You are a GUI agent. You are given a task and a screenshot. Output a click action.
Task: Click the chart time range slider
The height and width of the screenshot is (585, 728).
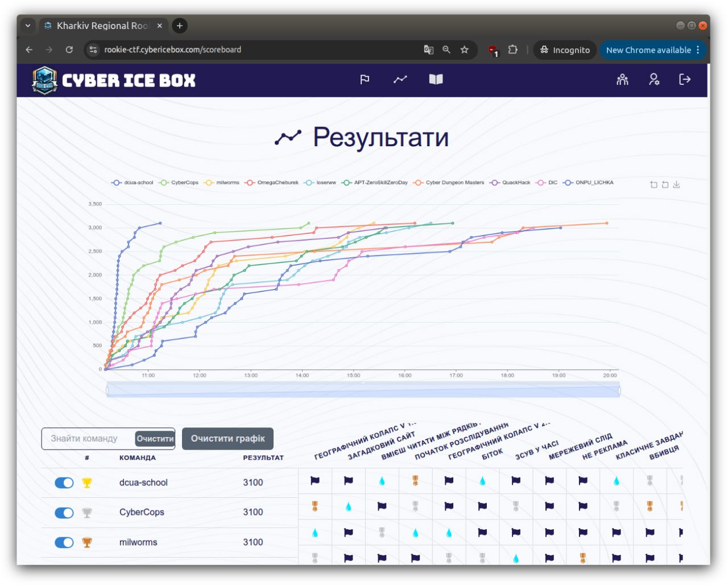click(363, 390)
